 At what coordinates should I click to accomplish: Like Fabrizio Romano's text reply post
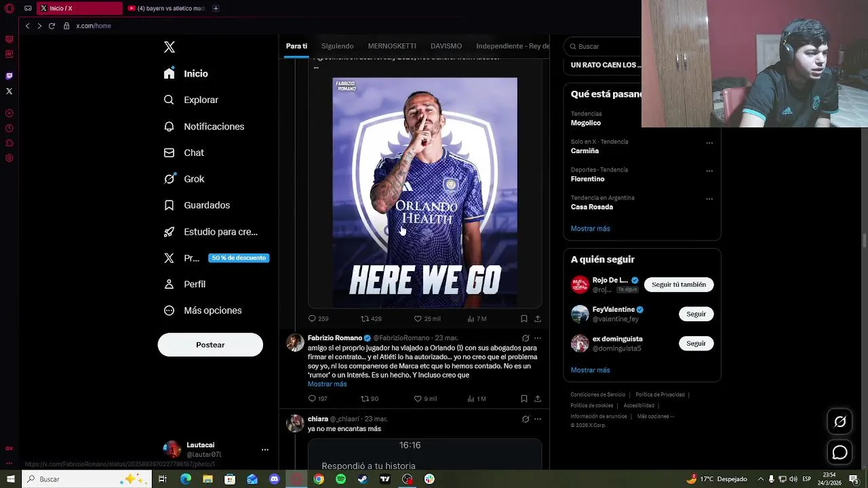(425, 399)
